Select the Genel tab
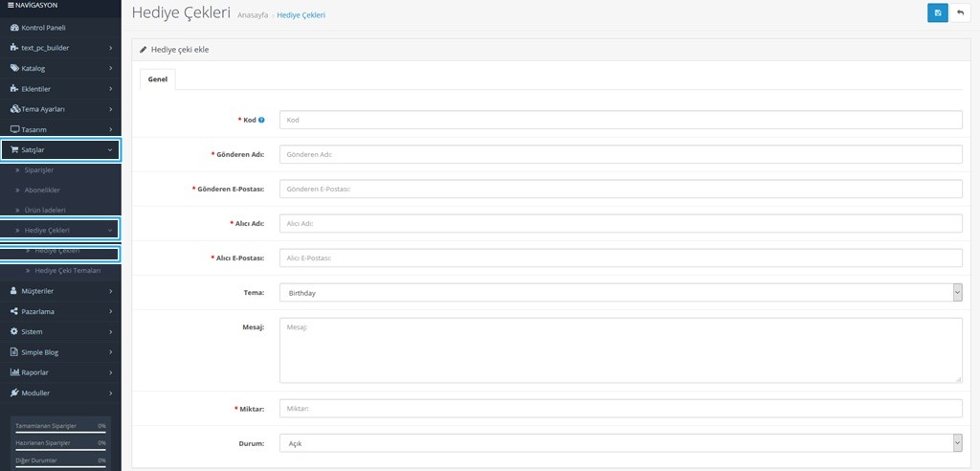 (157, 79)
